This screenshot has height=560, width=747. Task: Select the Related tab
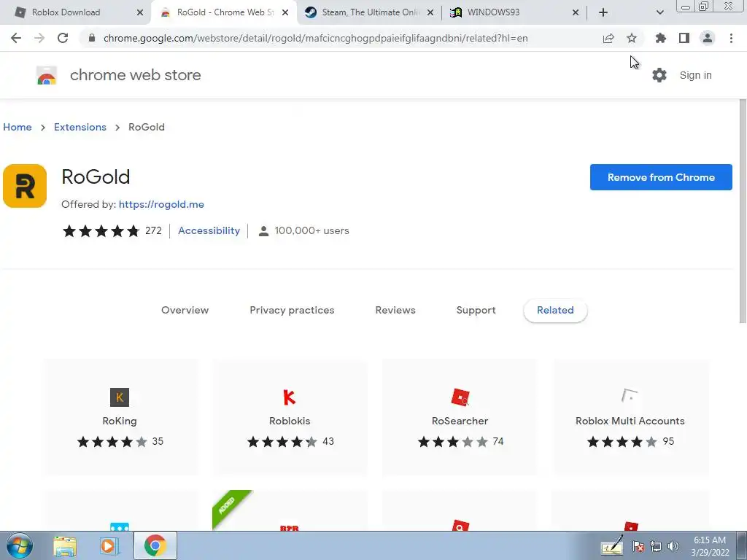coord(555,311)
